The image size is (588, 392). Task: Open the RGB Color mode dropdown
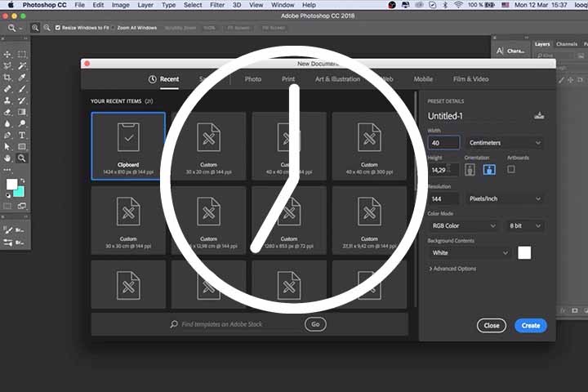464,226
